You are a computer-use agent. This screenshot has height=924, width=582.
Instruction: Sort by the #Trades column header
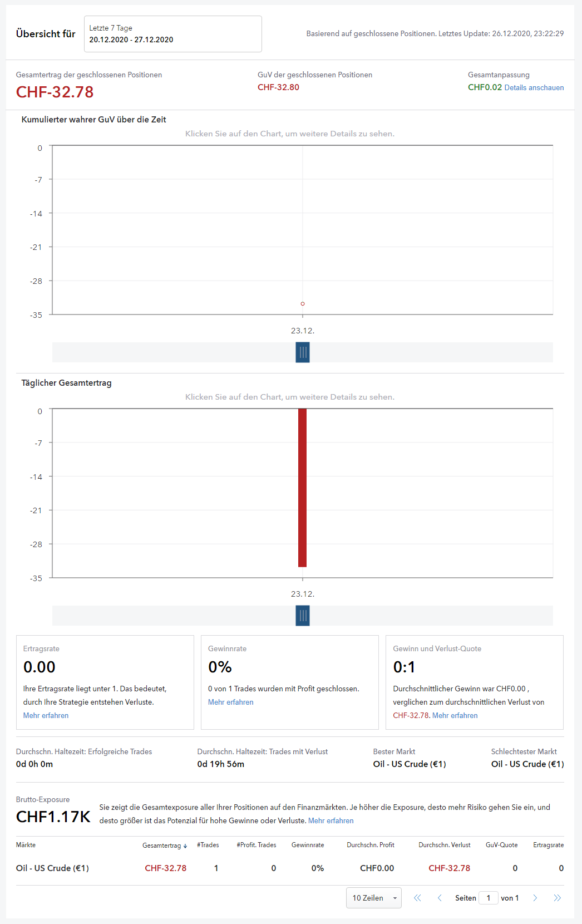pyautogui.click(x=208, y=845)
